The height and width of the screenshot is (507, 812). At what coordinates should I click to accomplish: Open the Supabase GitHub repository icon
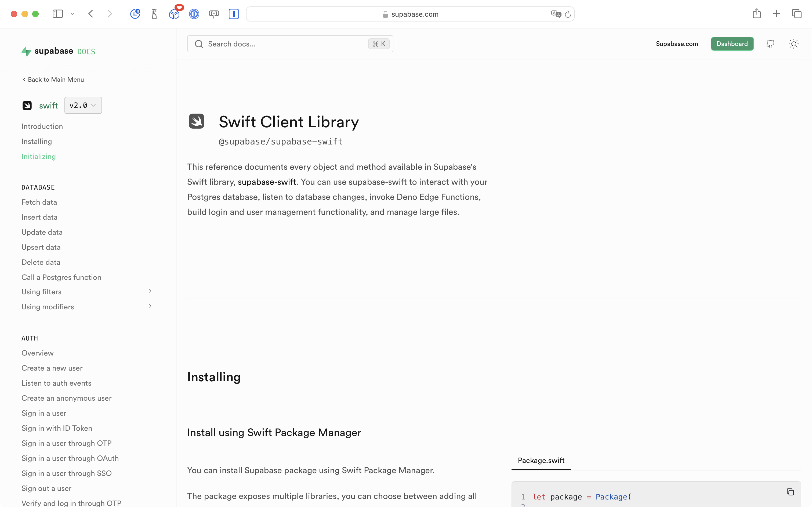click(770, 44)
